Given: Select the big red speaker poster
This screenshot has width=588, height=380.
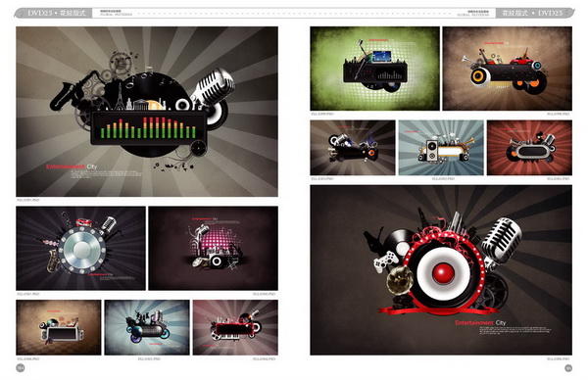Looking at the screenshot, I should [x=441, y=270].
